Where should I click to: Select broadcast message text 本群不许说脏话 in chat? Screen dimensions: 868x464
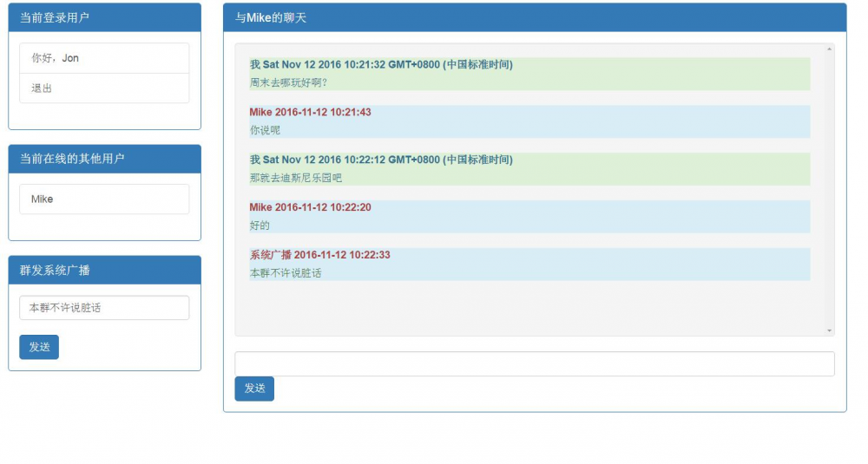point(285,272)
